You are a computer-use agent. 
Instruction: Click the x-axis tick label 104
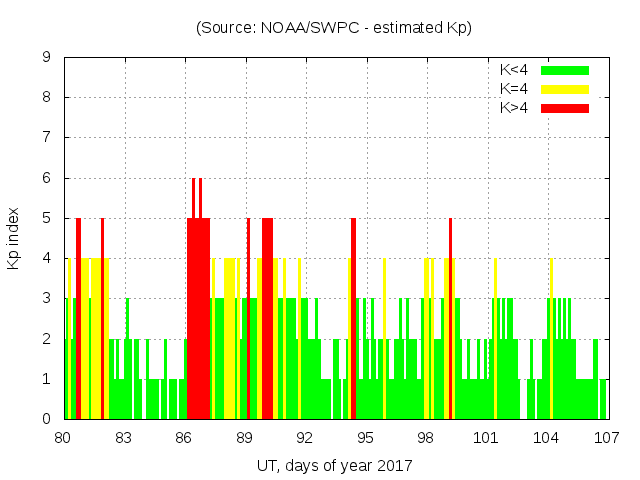tap(546, 437)
